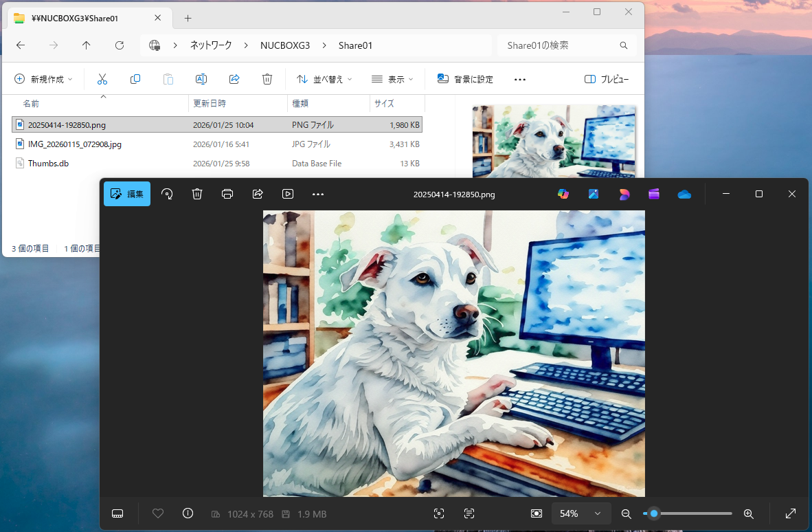Click the 背景に設定 button
Screen dimensions: 812x532
pyautogui.click(x=465, y=79)
